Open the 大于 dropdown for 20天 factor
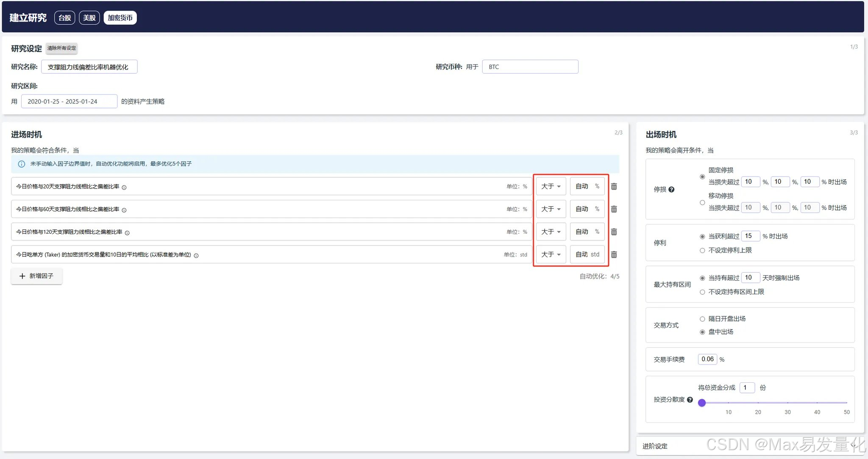The width and height of the screenshot is (868, 459). click(551, 186)
